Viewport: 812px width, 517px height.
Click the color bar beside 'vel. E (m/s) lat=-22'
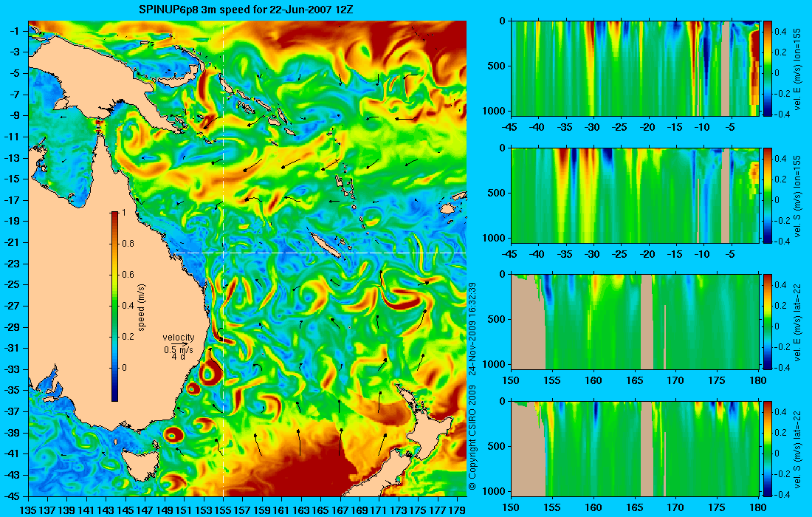click(x=768, y=322)
